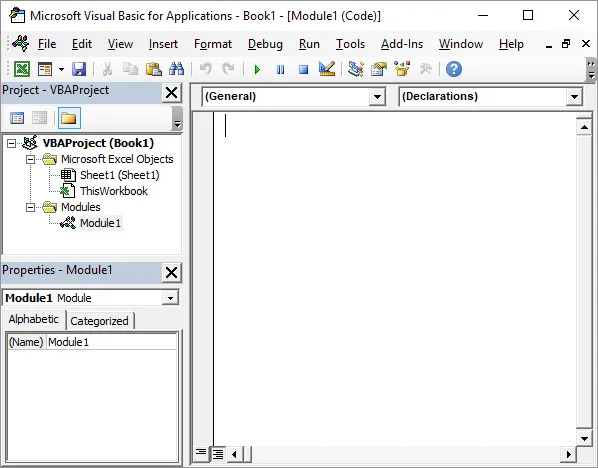Select Module1 in project tree
The image size is (598, 468).
(x=100, y=223)
